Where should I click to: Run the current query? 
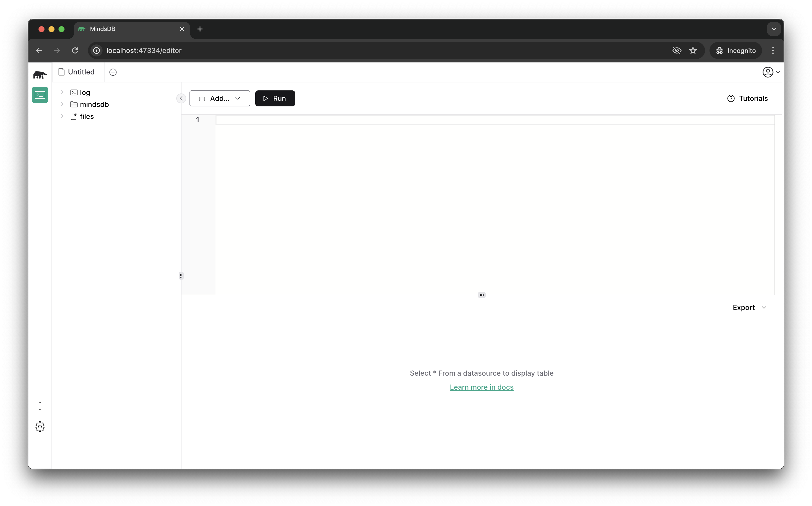click(275, 98)
